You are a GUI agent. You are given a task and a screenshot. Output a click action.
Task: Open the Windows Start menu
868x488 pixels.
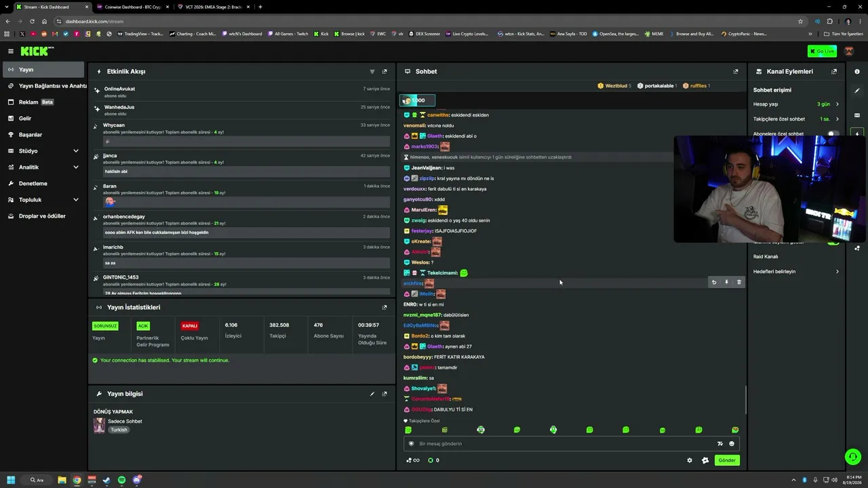(x=9, y=480)
